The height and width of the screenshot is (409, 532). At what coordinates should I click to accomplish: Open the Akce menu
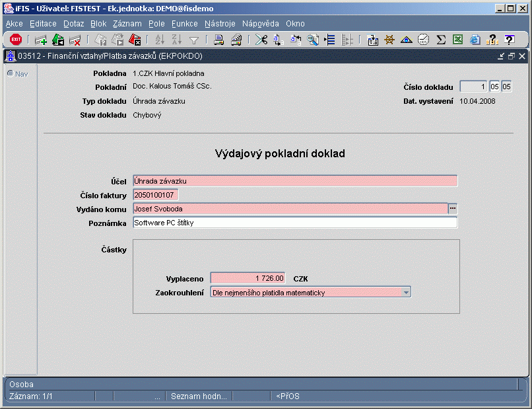click(15, 24)
